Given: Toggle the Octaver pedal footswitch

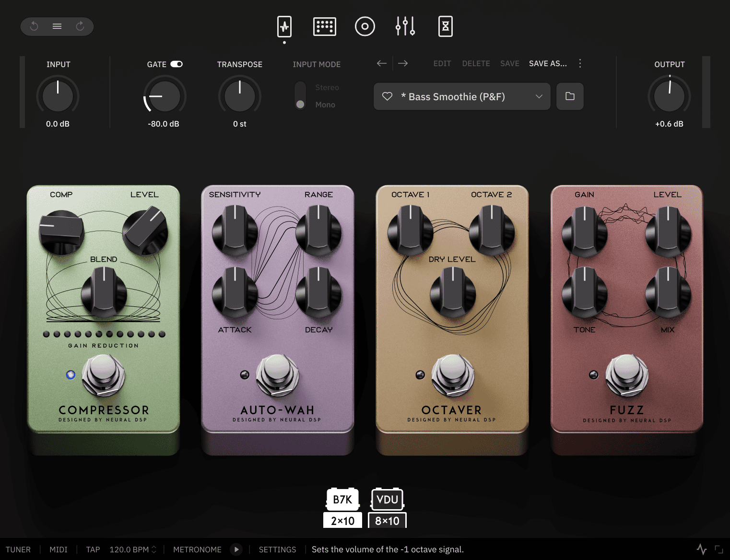Looking at the screenshot, I should click(453, 375).
